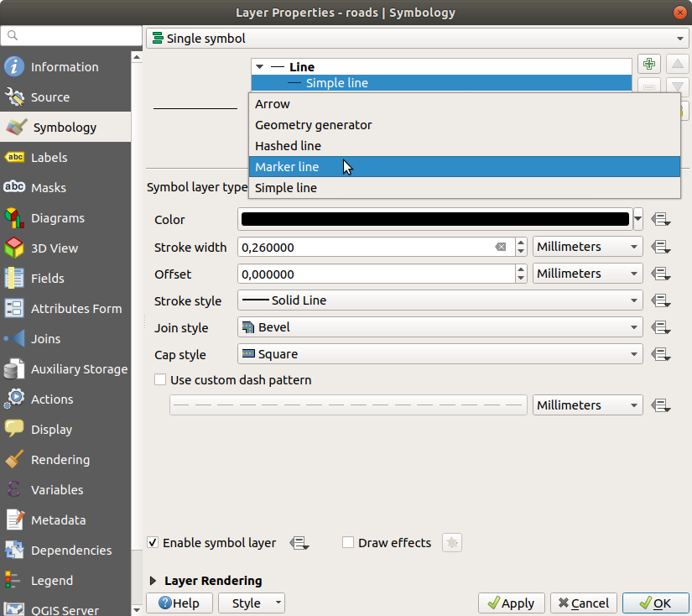The height and width of the screenshot is (616, 692).
Task: Open the Auxiliary Storage section
Action: pos(79,369)
